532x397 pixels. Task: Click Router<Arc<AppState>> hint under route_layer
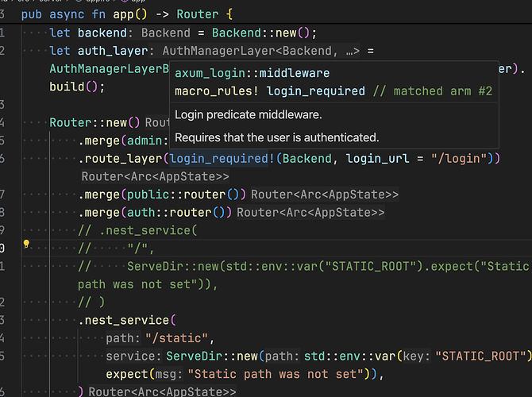tap(155, 176)
